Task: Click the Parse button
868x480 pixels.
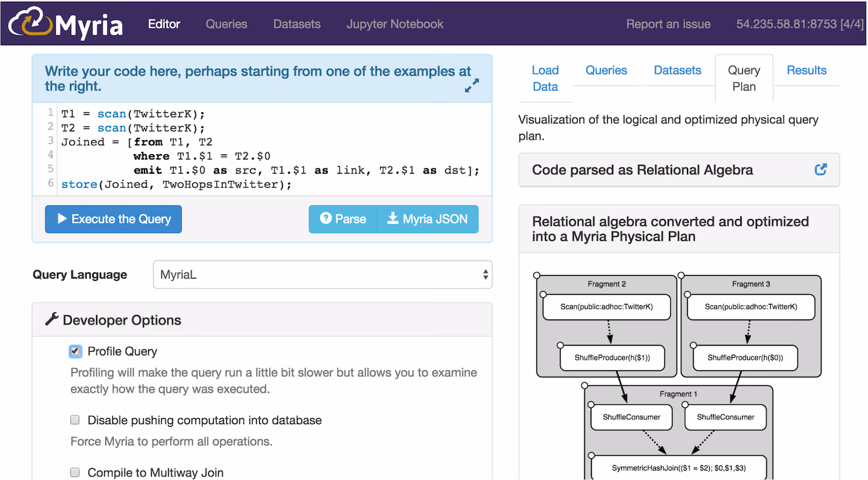Action: (343, 219)
